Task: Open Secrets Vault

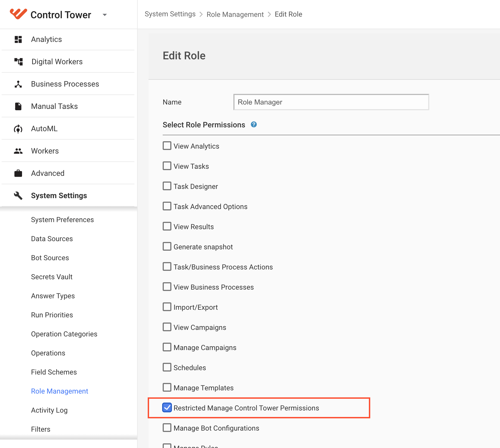Action: coord(52,277)
